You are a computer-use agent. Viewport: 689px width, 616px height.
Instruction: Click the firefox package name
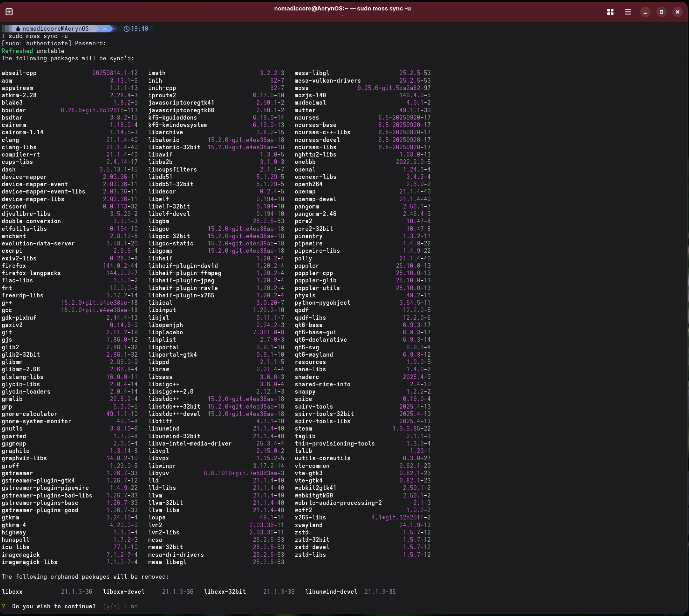coord(14,266)
